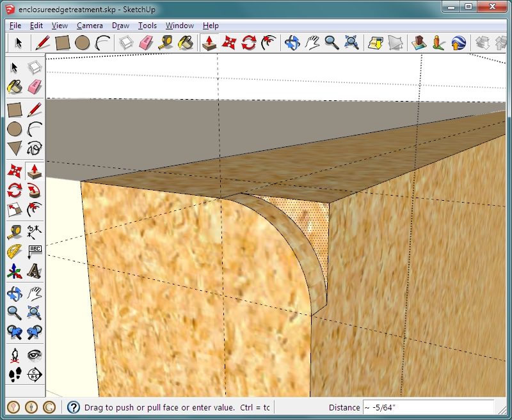Click the Previous view icon
Image resolution: width=512 pixels, height=420 pixels.
(14, 332)
